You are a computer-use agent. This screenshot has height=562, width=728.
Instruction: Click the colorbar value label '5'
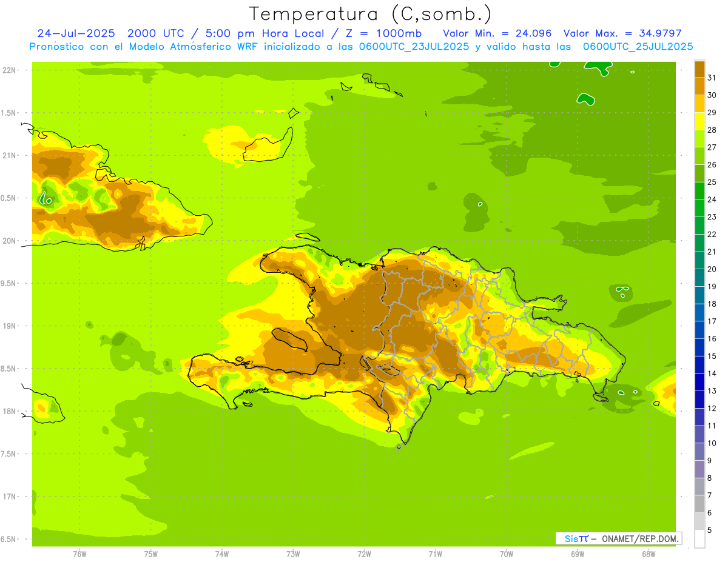click(710, 530)
